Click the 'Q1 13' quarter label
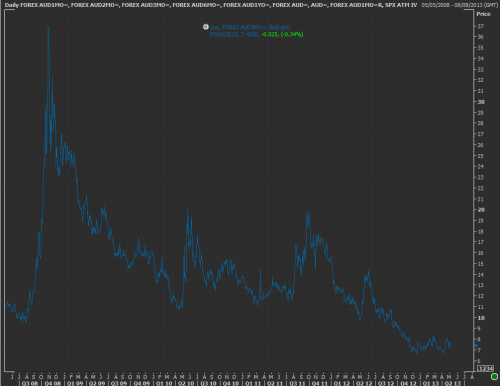This screenshot has height=386, width=500. 431,383
